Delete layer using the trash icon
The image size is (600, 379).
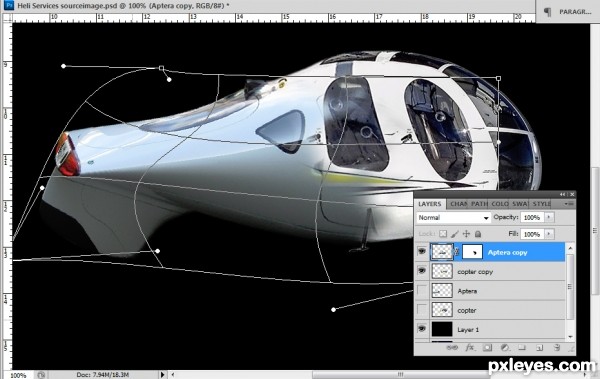(557, 348)
